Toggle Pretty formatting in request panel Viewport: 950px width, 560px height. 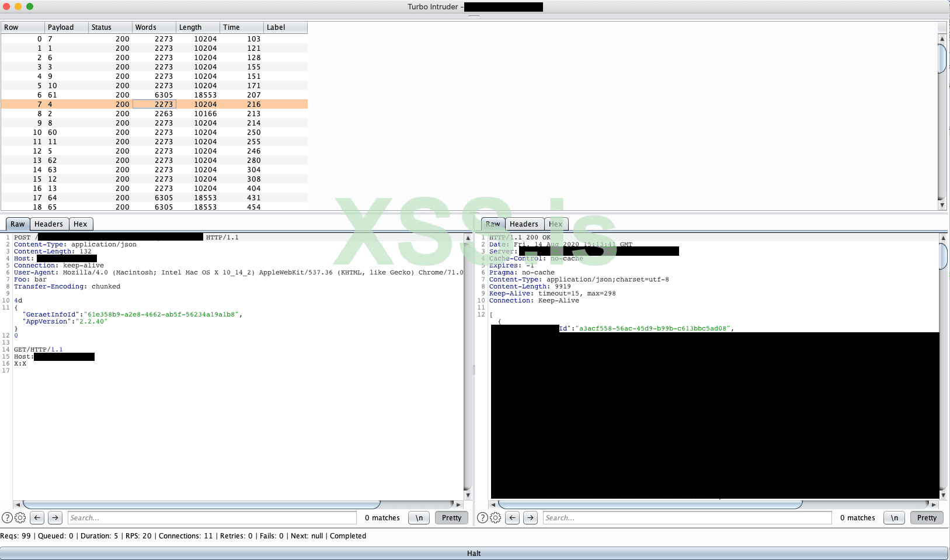click(451, 517)
